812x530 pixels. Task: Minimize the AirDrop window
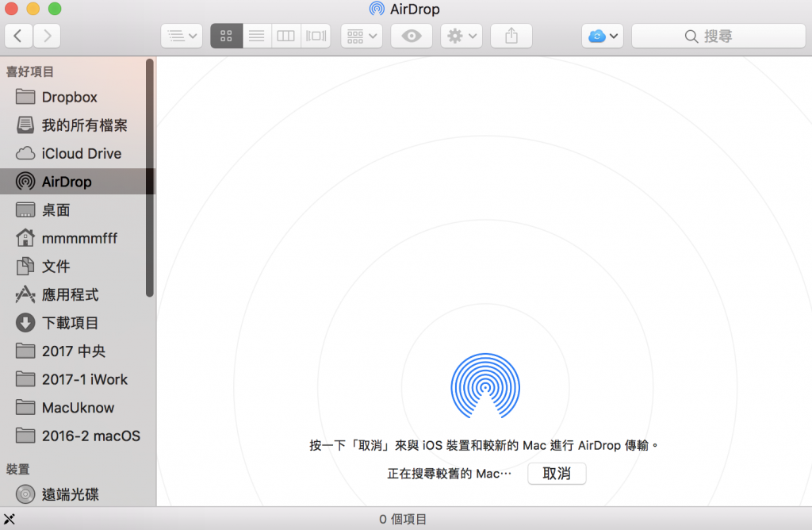coord(33,9)
